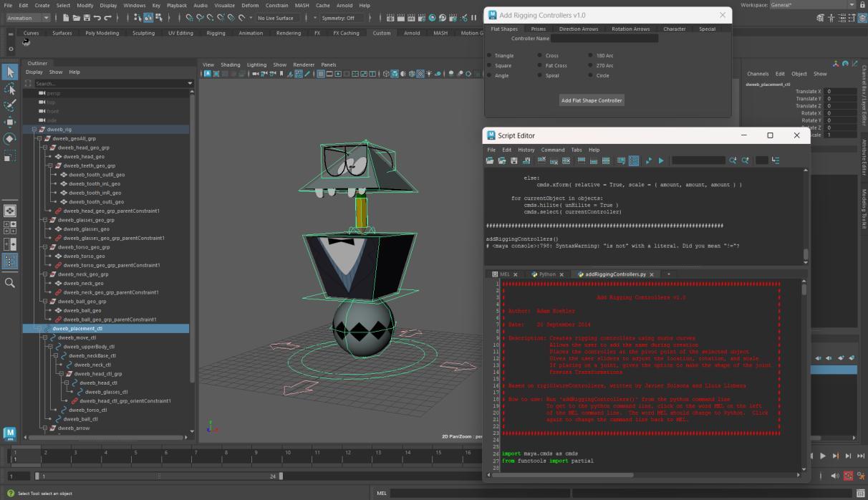Screen dimensions: 868x500
Task: Choose the Paint Selection tool
Action: point(10,105)
